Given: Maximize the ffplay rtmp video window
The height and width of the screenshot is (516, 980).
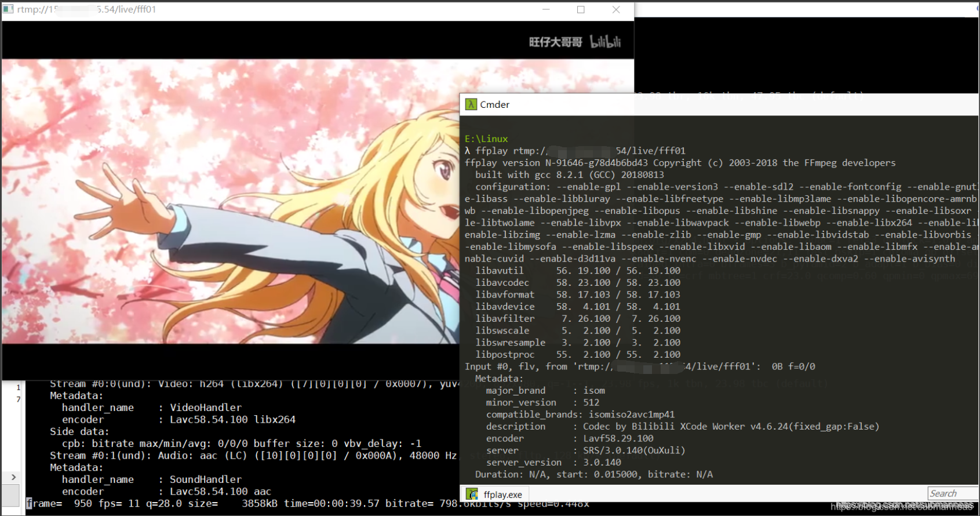Looking at the screenshot, I should pyautogui.click(x=581, y=9).
